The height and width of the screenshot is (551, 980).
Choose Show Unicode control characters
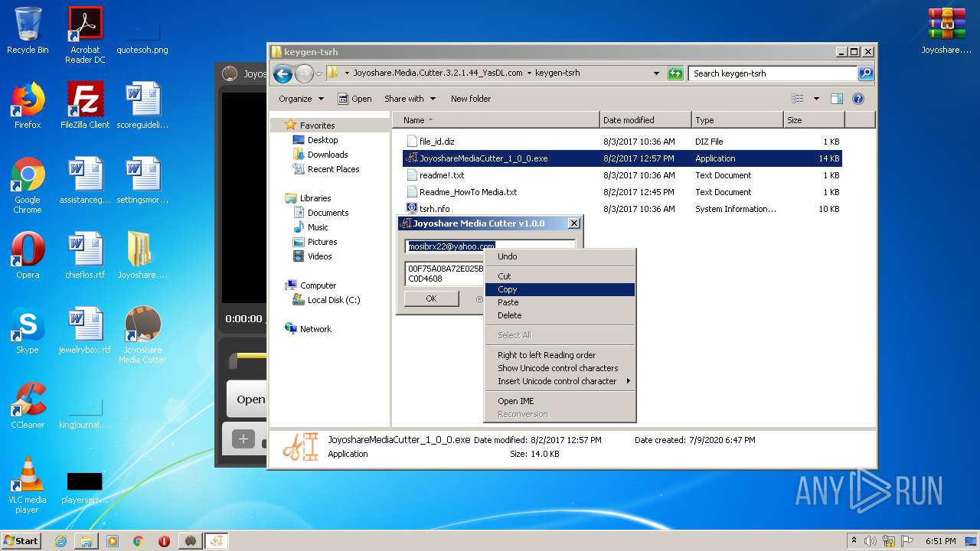[560, 368]
